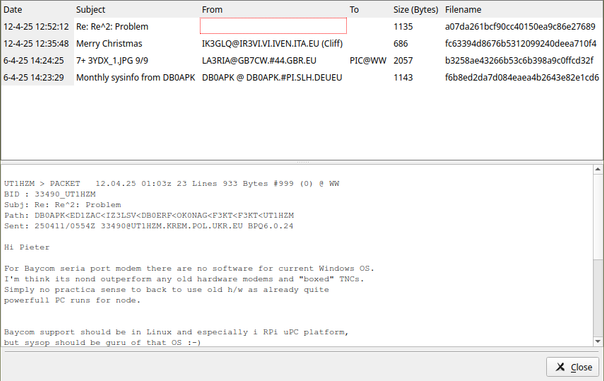Click sender DB0APK @ DB0APK.#PI.SLH.DEUEU
The image size is (604, 381).
point(272,77)
